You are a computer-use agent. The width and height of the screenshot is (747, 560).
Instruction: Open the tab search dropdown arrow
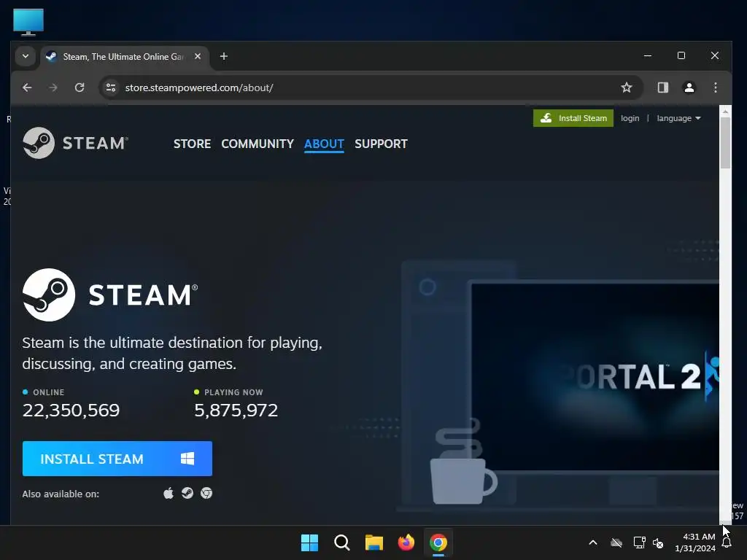click(26, 56)
